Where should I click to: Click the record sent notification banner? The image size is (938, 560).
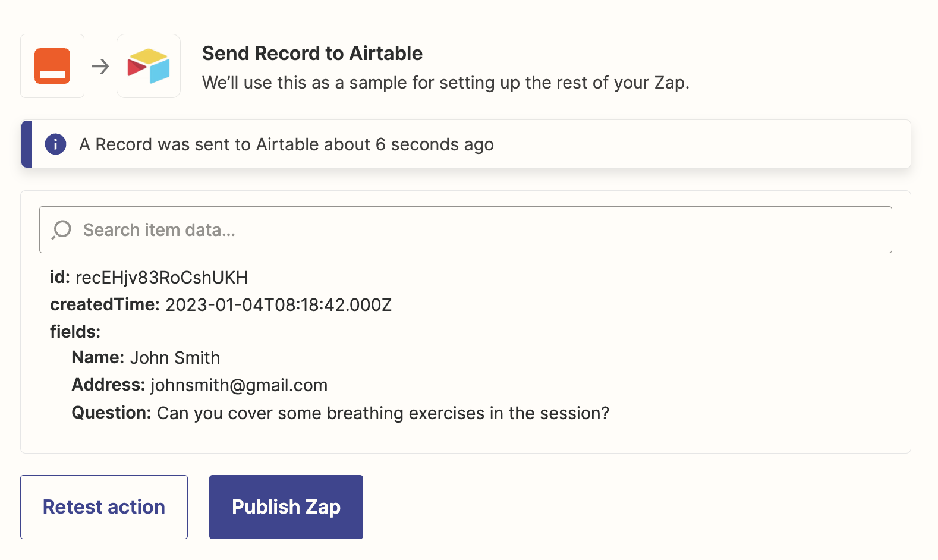(x=466, y=144)
